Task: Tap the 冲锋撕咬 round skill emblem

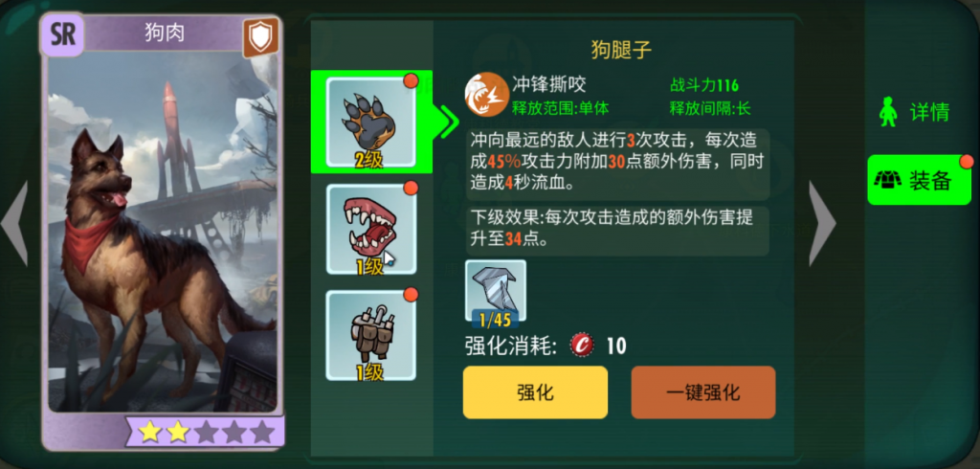Action: coord(486,95)
